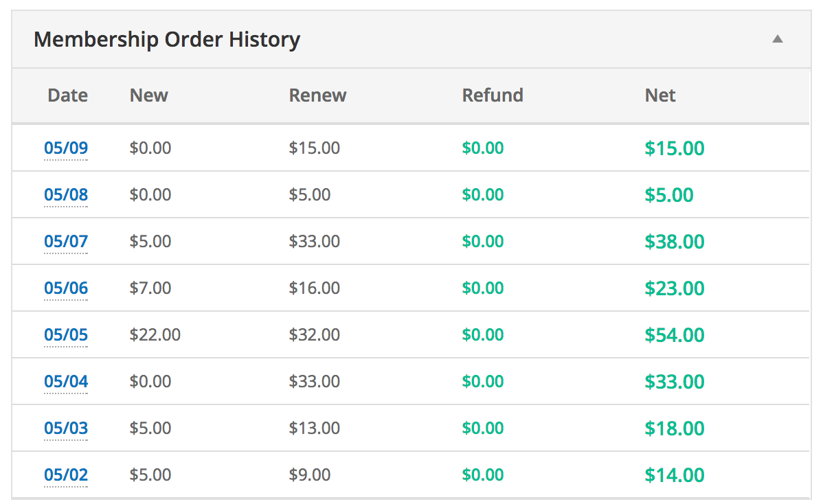Open the 05/08 date link
823x504 pixels.
click(x=66, y=195)
